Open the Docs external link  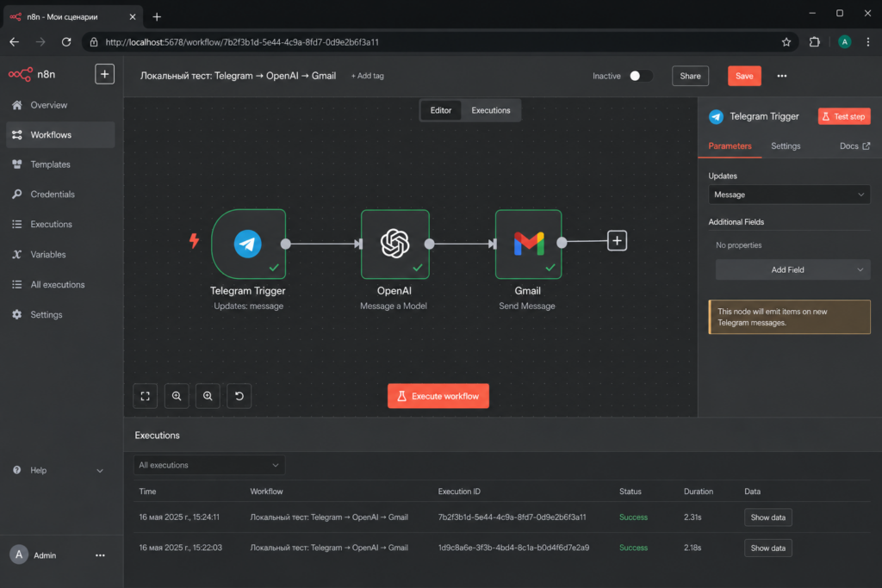pyautogui.click(x=854, y=146)
